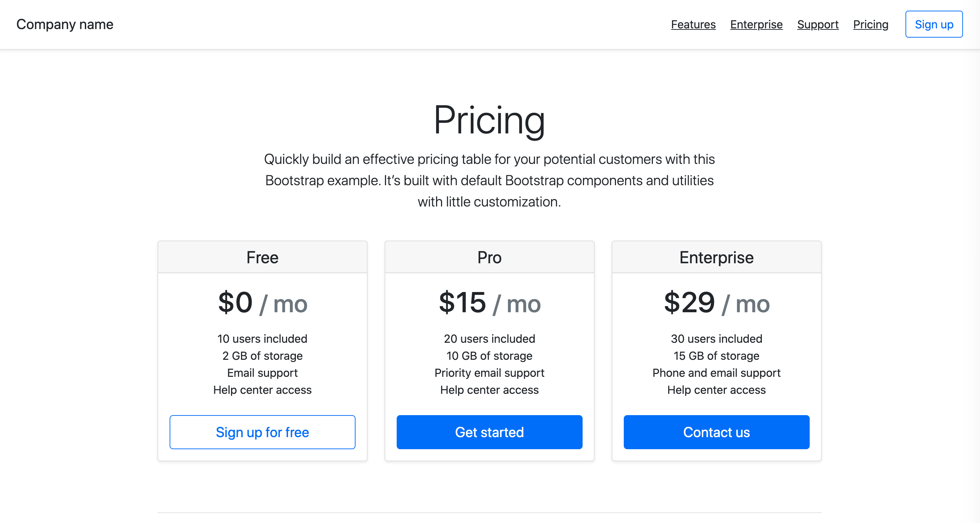
Task: Open the Pricing navigation link
Action: coord(870,24)
